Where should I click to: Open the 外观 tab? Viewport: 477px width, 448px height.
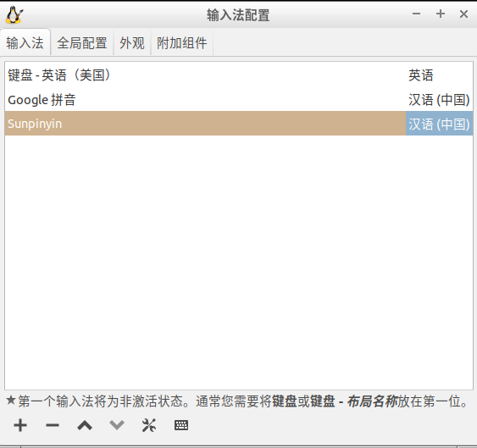(132, 42)
